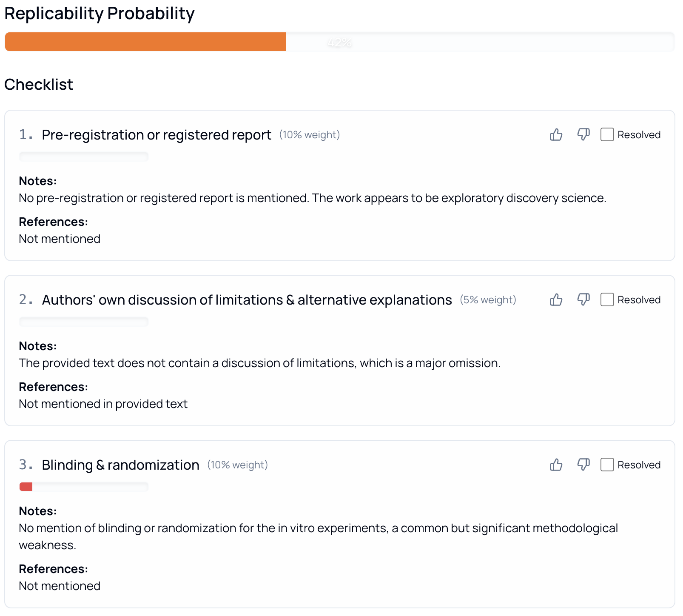
Task: Click the red progress bar under Blinding & randomization
Action: (26, 487)
